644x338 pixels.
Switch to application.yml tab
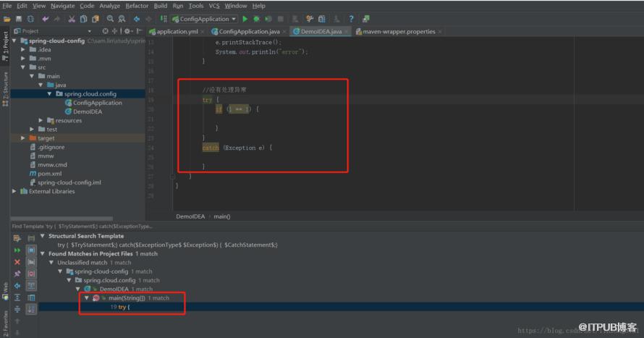point(177,32)
